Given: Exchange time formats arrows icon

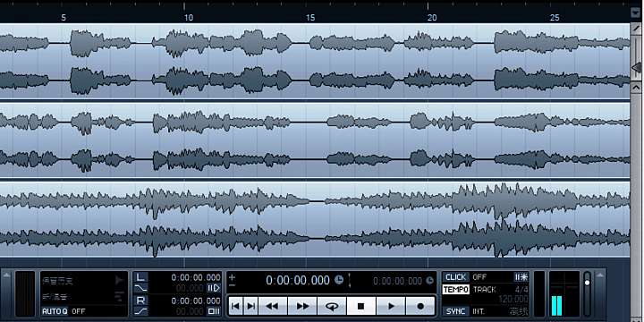Looking at the screenshot, I should tap(350, 280).
